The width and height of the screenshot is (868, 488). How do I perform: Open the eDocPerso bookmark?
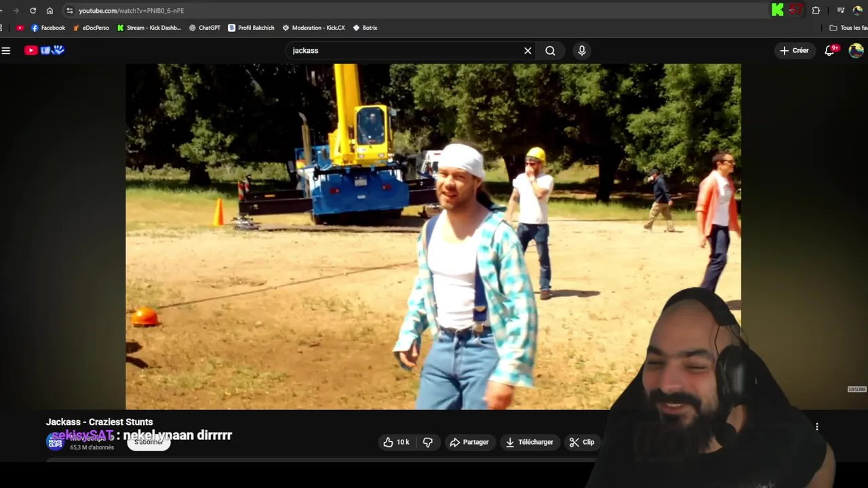pos(91,28)
